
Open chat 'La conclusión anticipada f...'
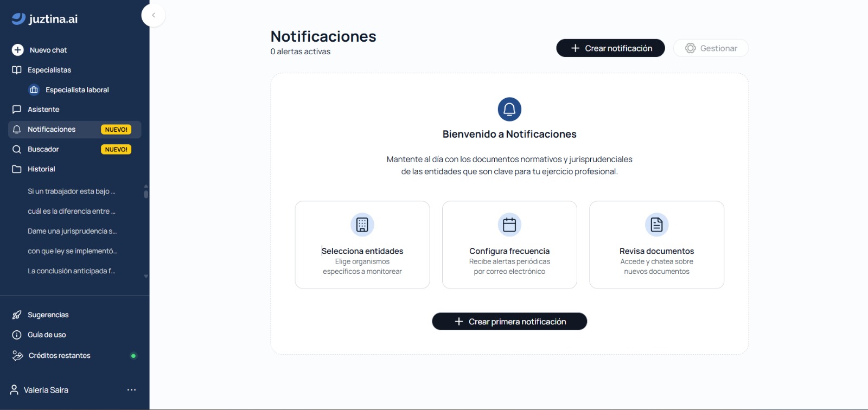tap(72, 271)
